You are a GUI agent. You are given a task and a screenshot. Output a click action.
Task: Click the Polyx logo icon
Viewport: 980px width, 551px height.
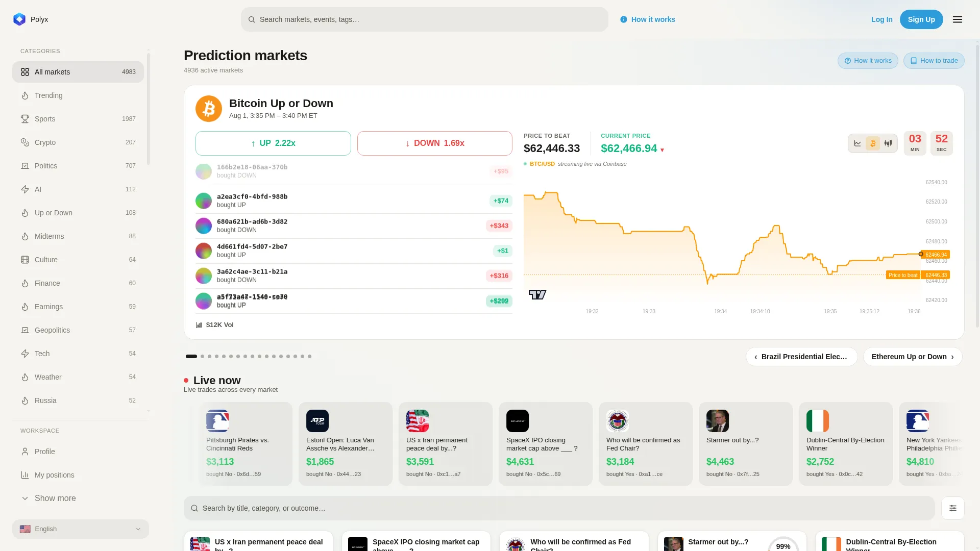tap(19, 19)
